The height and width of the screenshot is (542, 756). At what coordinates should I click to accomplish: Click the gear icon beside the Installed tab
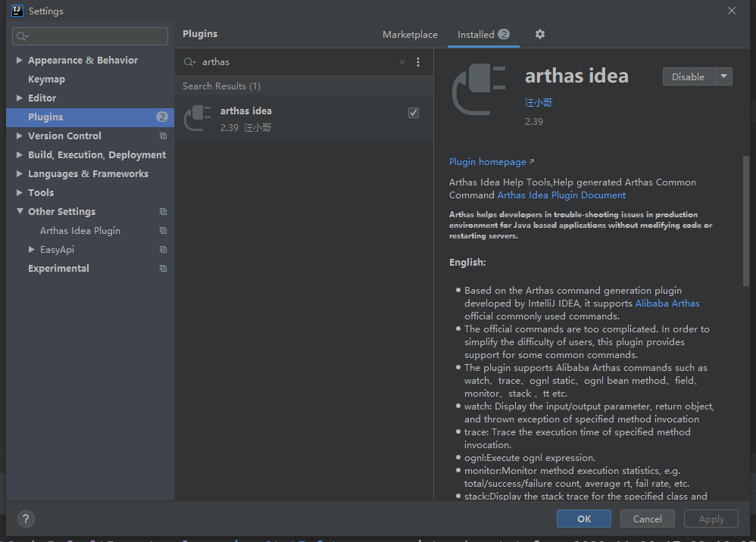click(540, 34)
